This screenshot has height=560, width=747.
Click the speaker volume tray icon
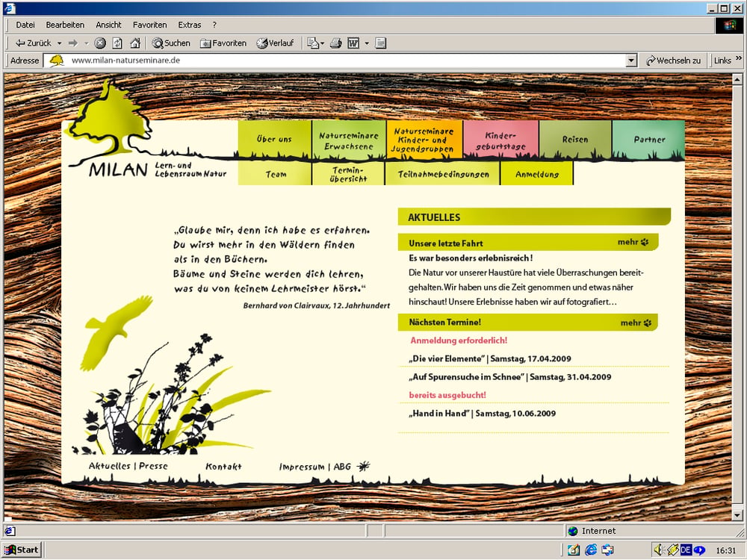[x=659, y=550]
